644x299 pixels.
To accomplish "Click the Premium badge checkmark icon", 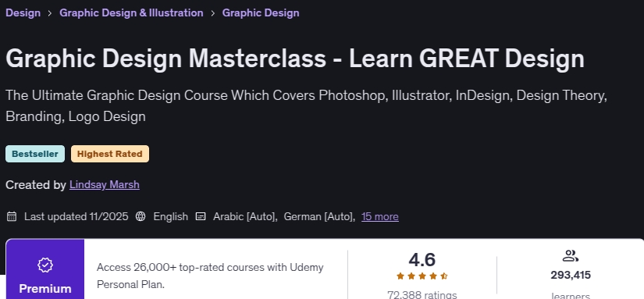I will pyautogui.click(x=45, y=265).
